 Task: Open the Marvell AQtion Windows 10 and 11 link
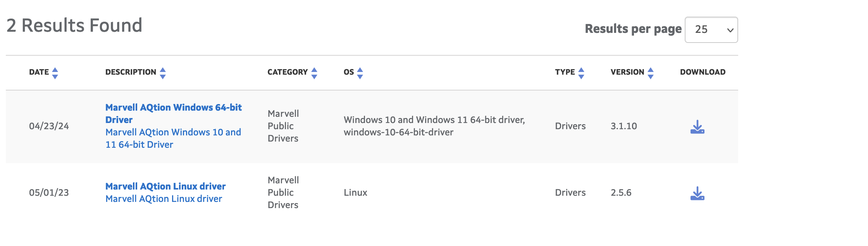(x=173, y=138)
